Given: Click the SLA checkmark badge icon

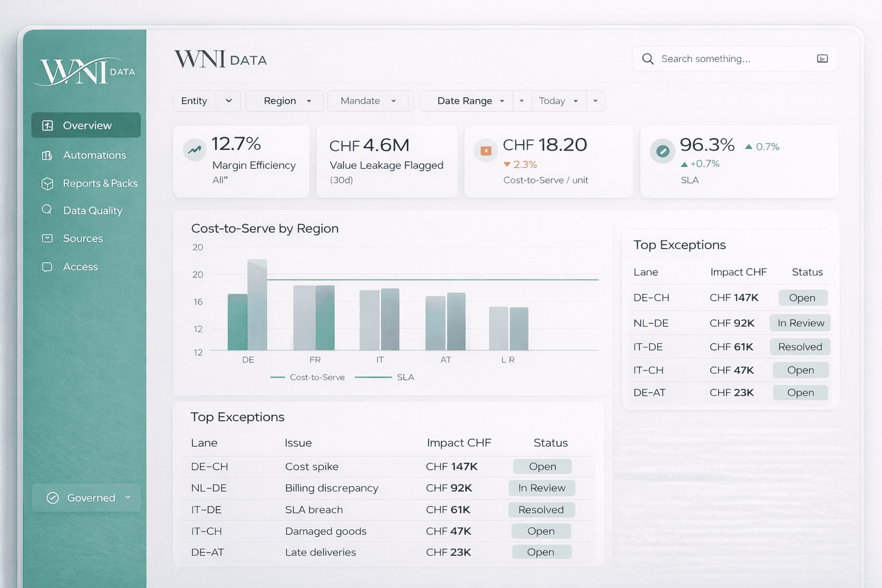Looking at the screenshot, I should [663, 151].
